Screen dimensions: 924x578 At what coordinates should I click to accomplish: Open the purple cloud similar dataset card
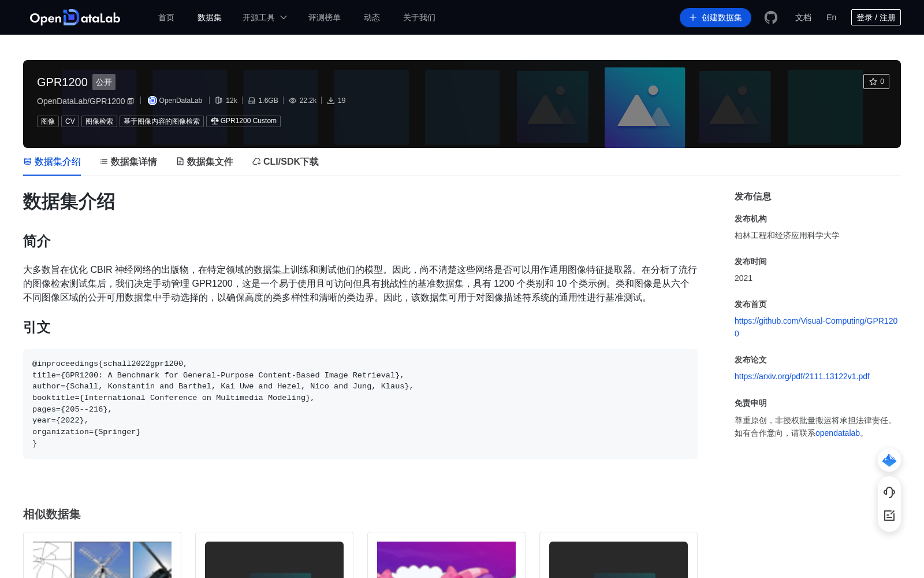[x=446, y=555]
